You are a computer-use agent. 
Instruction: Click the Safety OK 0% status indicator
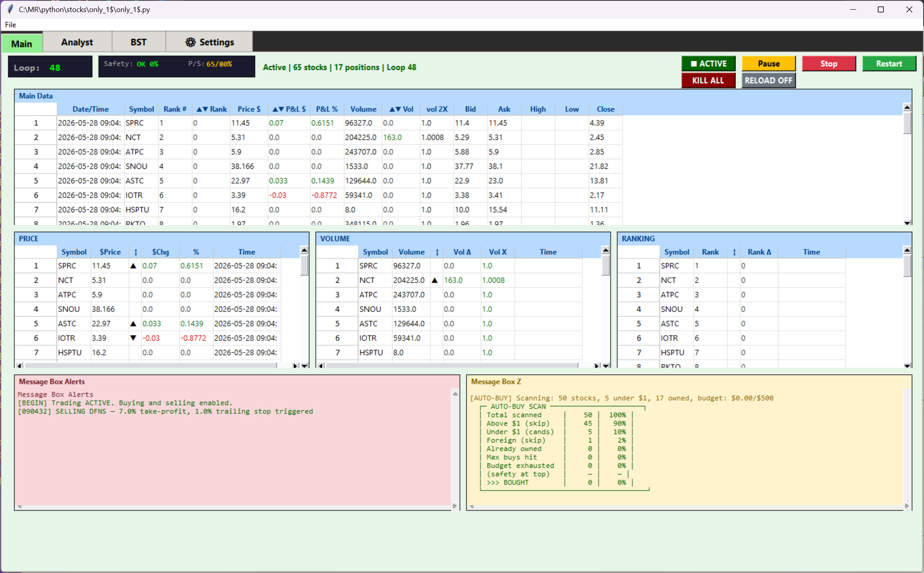coord(131,64)
